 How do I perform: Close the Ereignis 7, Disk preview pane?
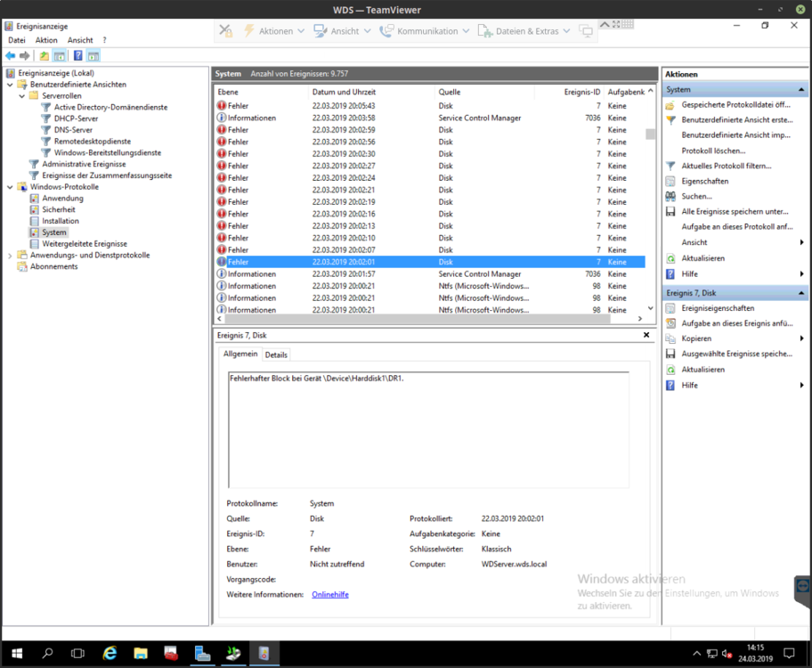click(647, 335)
